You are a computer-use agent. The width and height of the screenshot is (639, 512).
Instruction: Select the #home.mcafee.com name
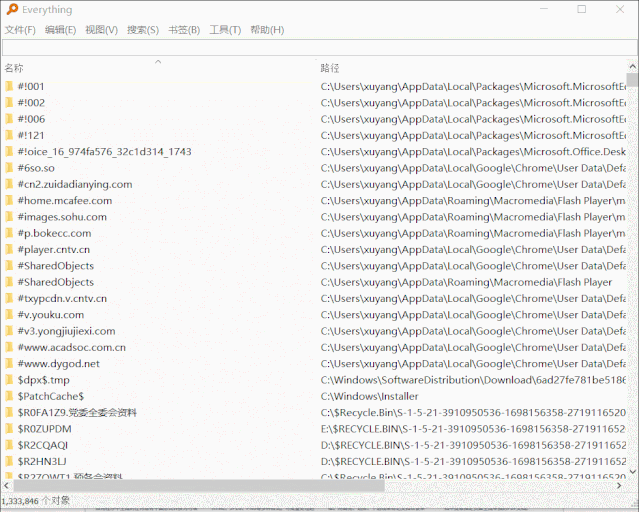pyautogui.click(x=65, y=201)
